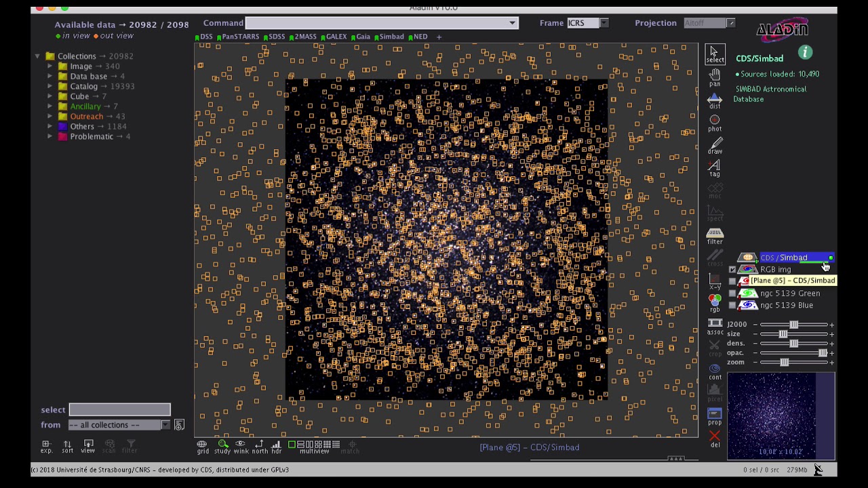Pick the dist measuring tool
The width and height of the screenshot is (868, 488).
pos(715,101)
